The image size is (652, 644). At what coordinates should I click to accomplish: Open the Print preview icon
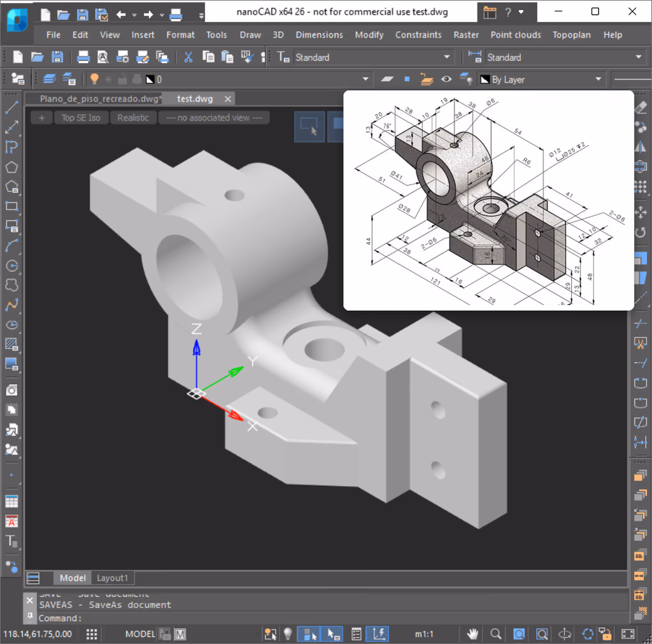(103, 57)
